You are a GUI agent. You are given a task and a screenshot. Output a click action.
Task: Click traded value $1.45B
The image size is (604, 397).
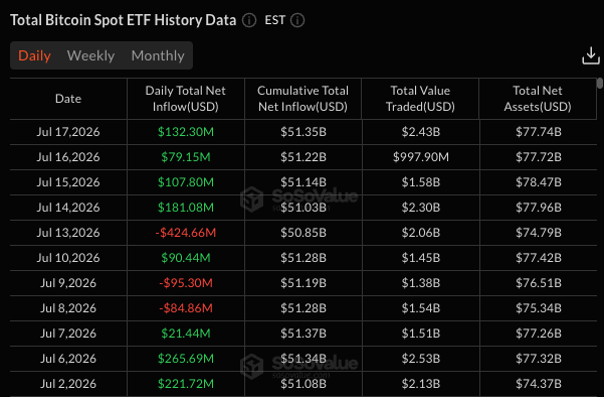(x=421, y=258)
